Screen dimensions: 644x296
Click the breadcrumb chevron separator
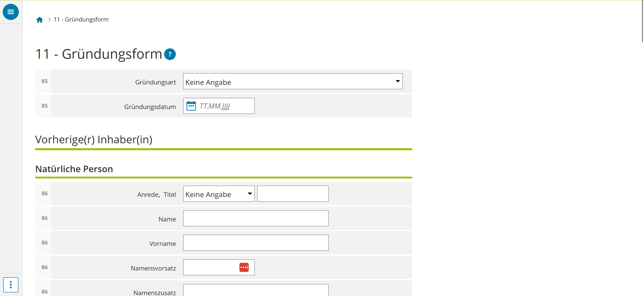pyautogui.click(x=49, y=20)
